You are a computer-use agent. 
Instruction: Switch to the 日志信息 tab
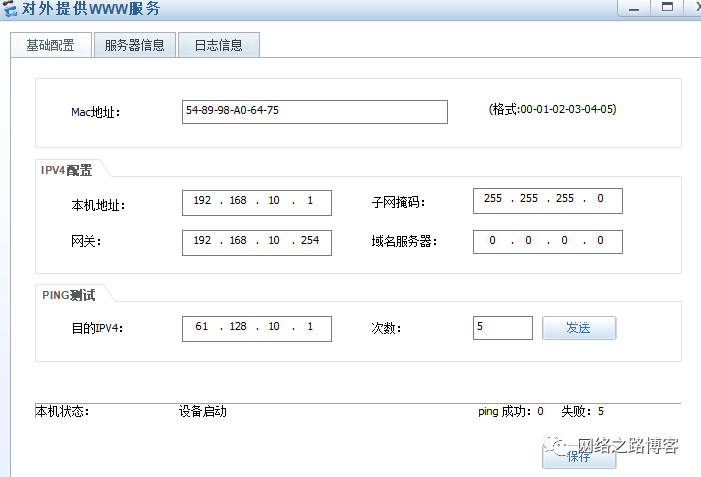coord(219,45)
